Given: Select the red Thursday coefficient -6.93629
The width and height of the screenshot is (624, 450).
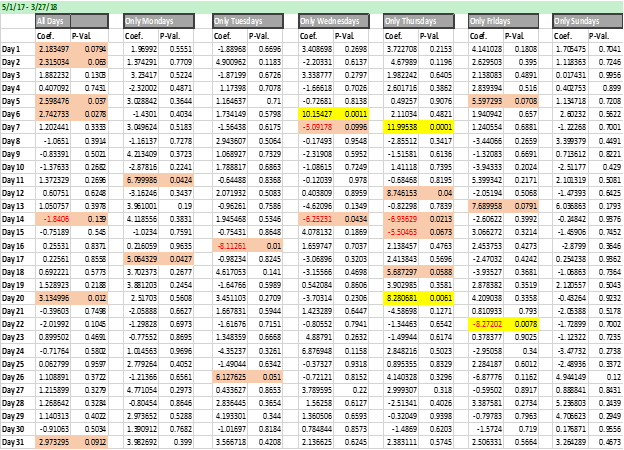Looking at the screenshot, I should point(401,219).
